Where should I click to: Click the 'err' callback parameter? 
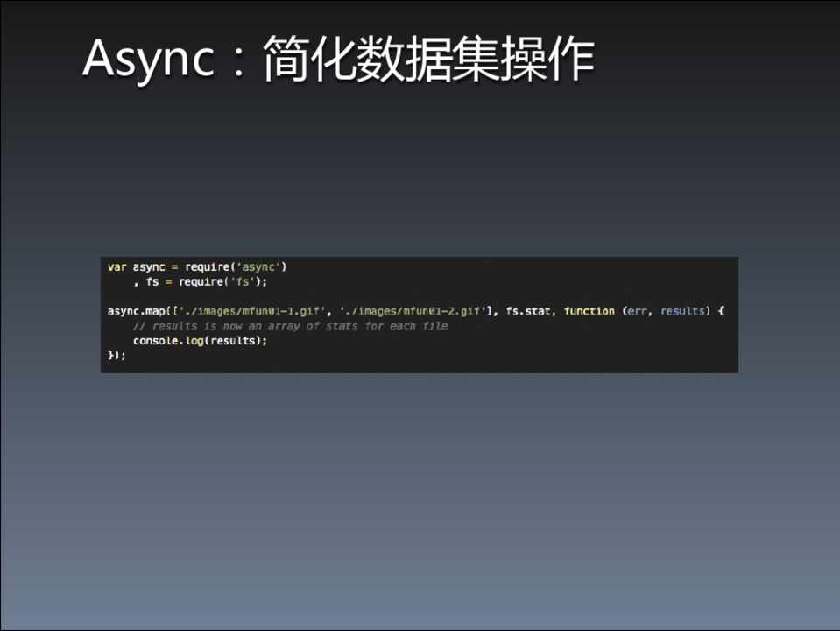[x=636, y=311]
